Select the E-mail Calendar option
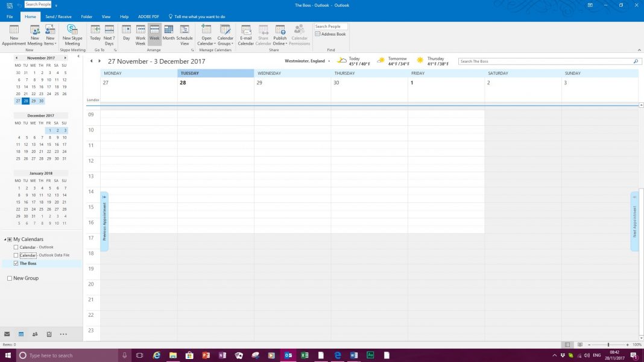 pos(245,35)
